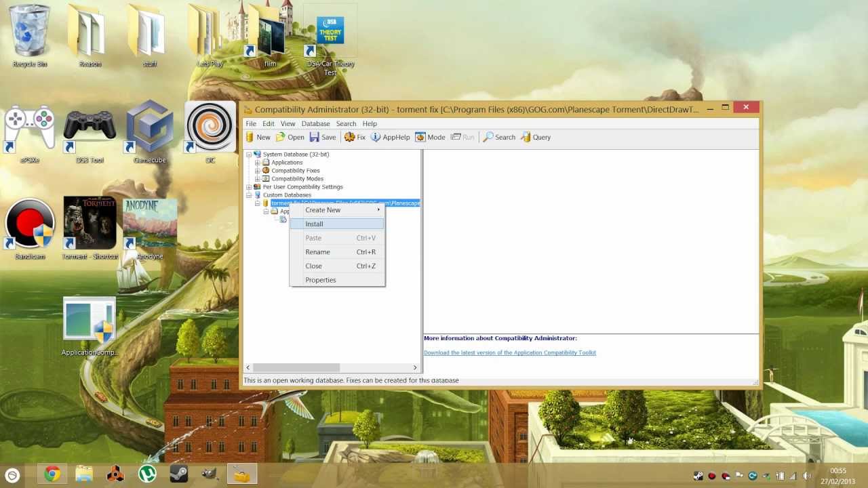Screen dimensions: 868x488
Task: Choose Properties in the context menu
Action: [337, 280]
